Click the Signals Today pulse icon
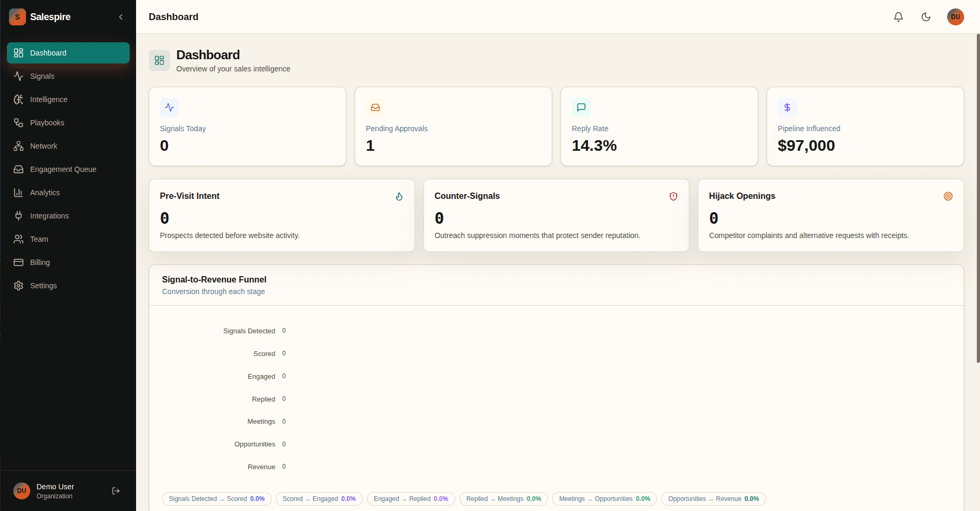The image size is (980, 511). pos(169,107)
